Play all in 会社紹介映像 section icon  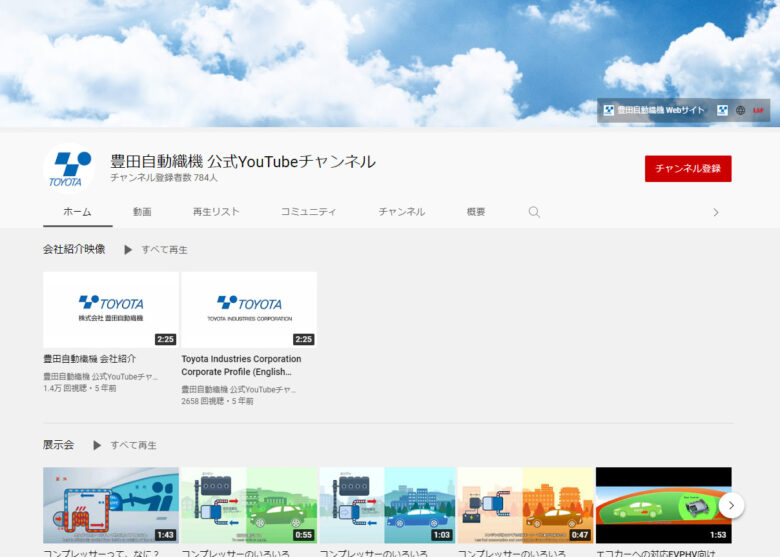[x=128, y=250]
